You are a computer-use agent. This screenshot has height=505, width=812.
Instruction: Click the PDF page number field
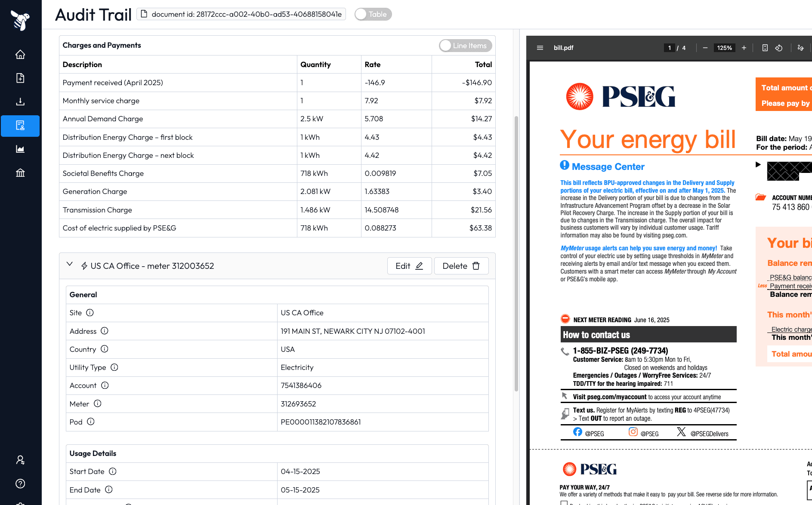(x=670, y=48)
